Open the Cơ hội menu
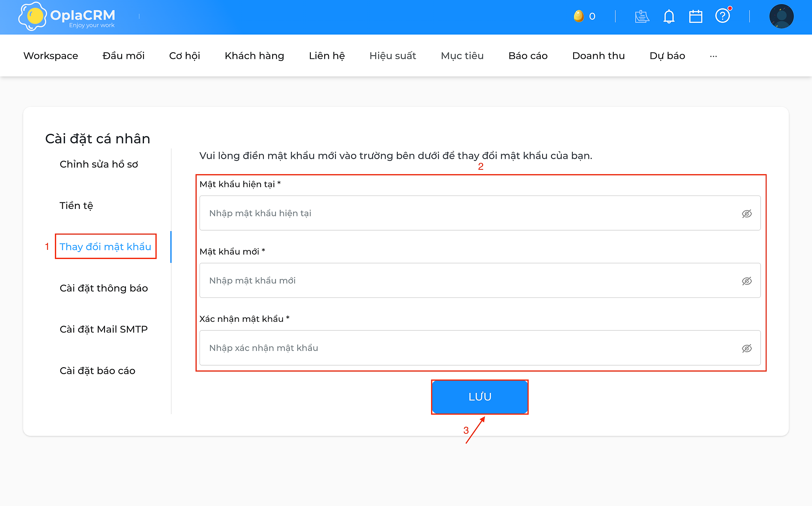Image resolution: width=812 pixels, height=506 pixels. (x=184, y=55)
